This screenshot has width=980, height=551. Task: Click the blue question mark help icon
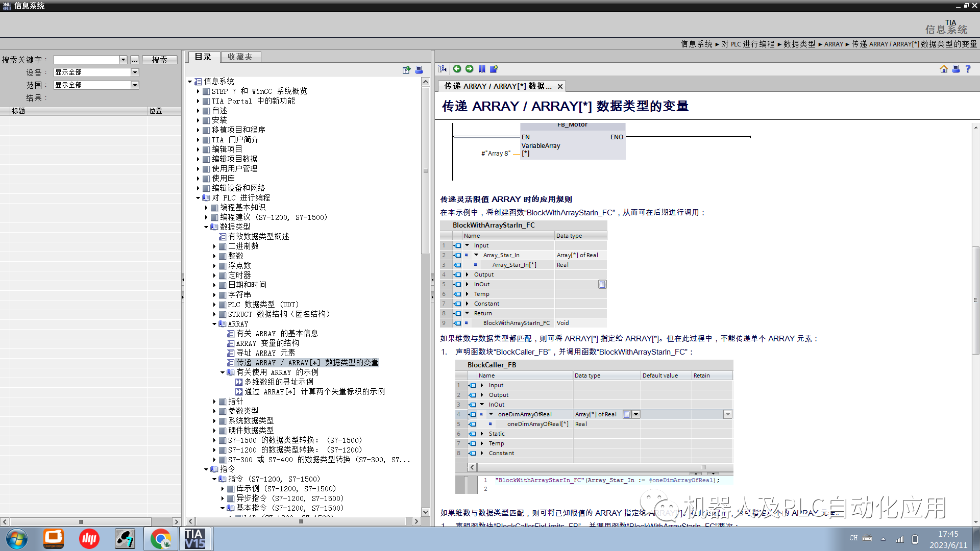(x=968, y=69)
